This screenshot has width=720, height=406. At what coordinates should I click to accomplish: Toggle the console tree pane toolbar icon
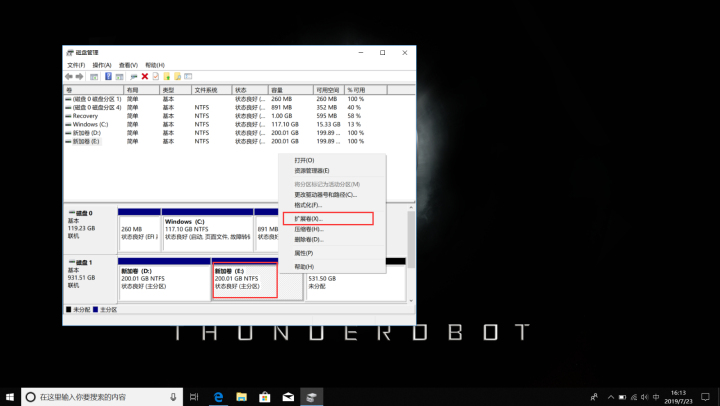pyautogui.click(x=94, y=76)
